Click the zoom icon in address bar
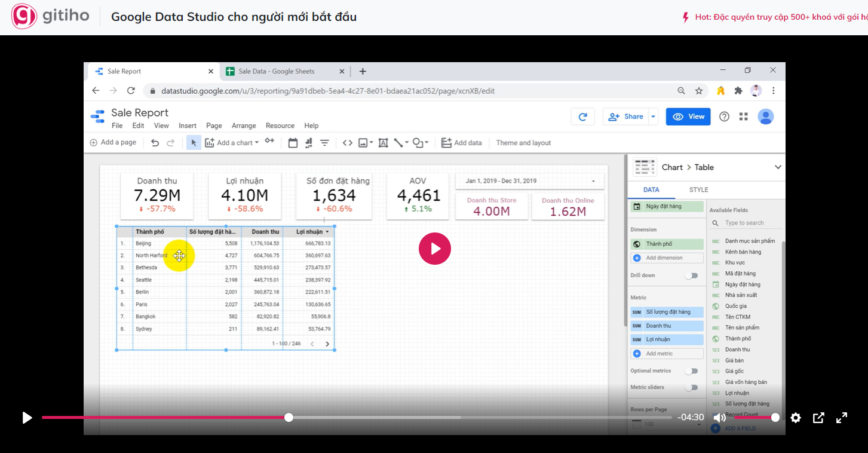 (681, 91)
